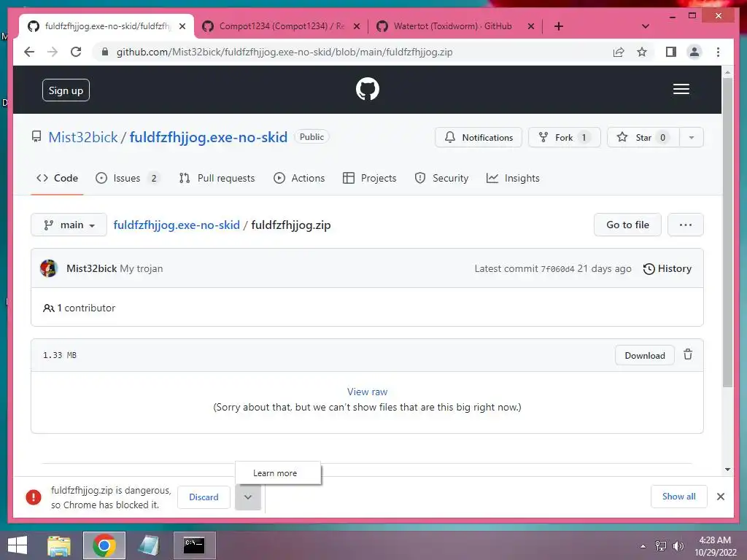Screen dimensions: 747x560
Task: Click Chrome's share page icon
Action: 619,52
